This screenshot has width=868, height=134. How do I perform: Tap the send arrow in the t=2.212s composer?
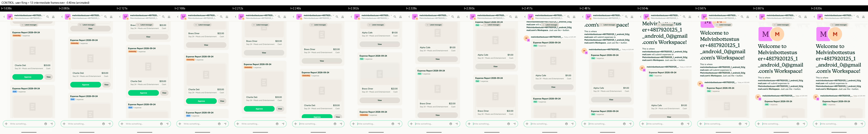click(283, 124)
